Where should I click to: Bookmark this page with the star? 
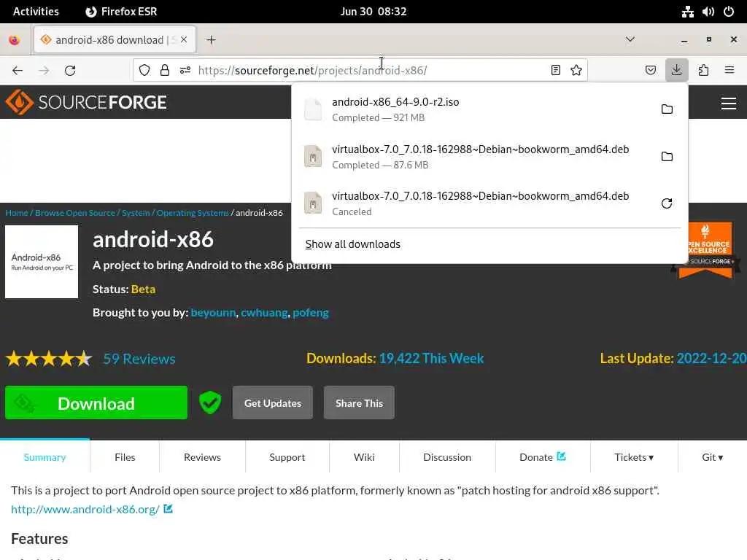click(x=576, y=71)
